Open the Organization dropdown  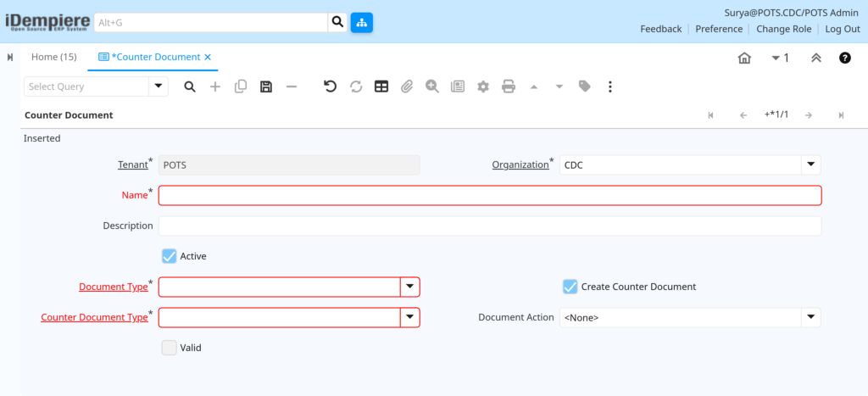[811, 165]
